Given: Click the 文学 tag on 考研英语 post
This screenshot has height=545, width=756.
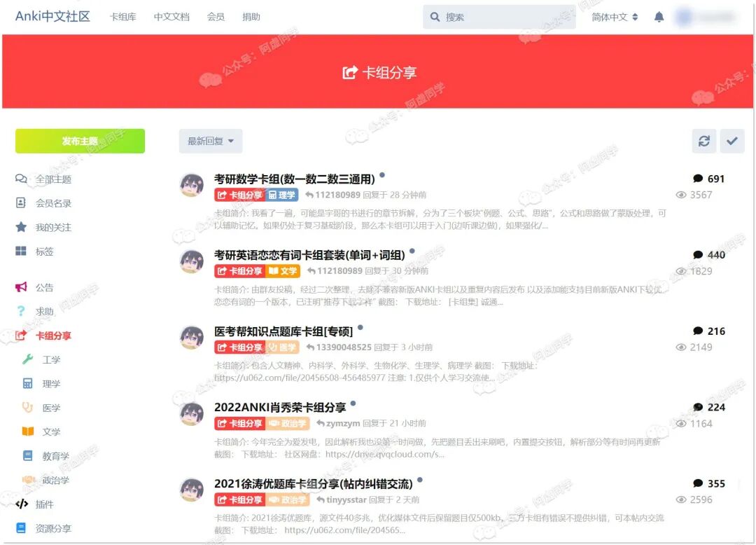Looking at the screenshot, I should point(283,271).
